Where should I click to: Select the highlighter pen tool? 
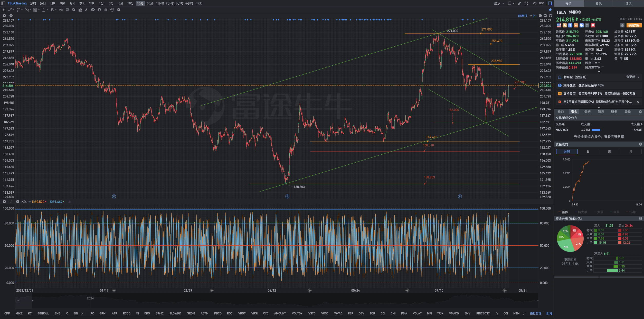point(87,10)
